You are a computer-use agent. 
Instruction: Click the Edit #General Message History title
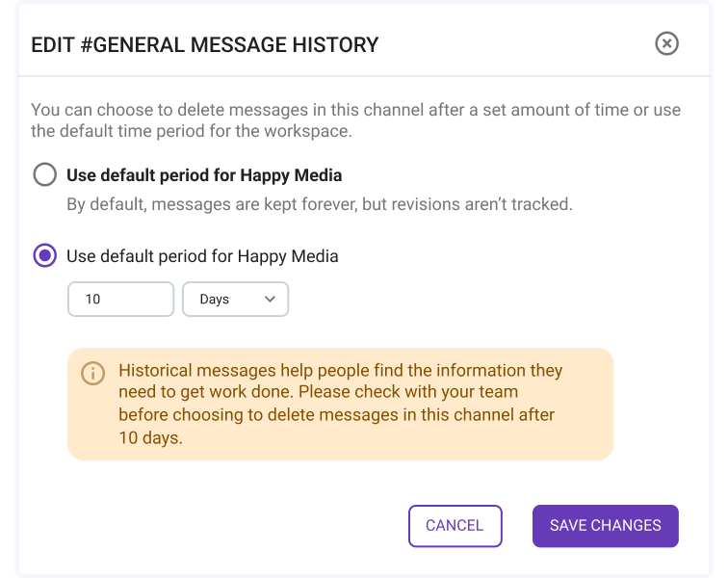point(205,45)
